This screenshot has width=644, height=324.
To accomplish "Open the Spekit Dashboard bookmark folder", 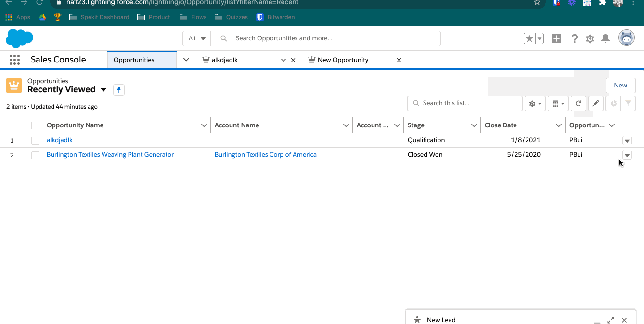I will 100,17.
